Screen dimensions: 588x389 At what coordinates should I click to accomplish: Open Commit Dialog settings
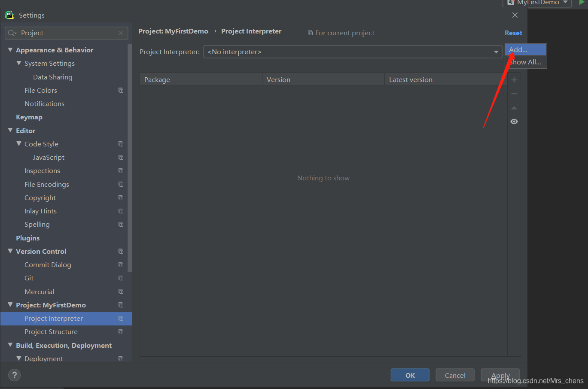point(48,264)
